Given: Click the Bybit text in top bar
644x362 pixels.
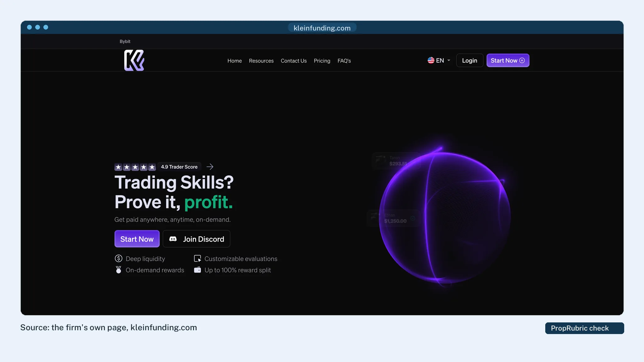Looking at the screenshot, I should pos(125,41).
